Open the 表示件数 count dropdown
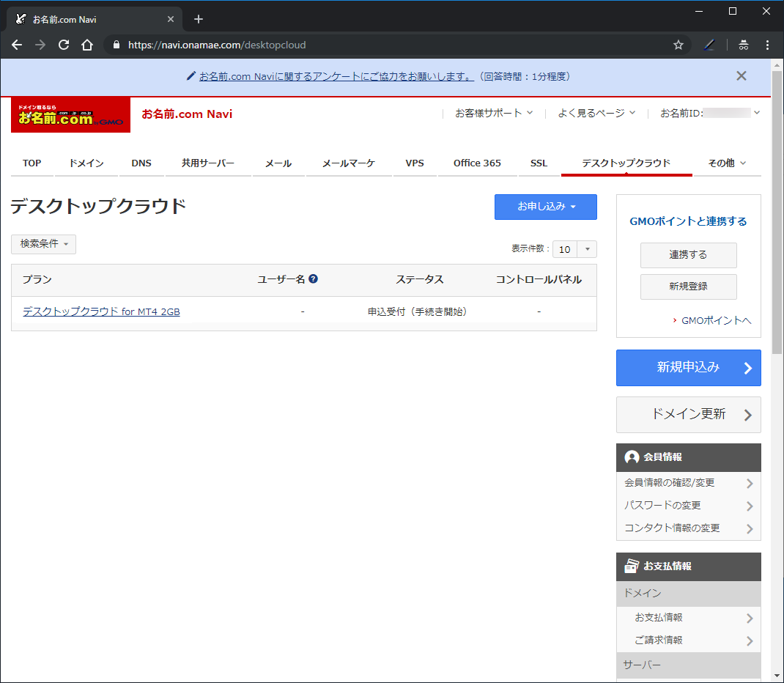The height and width of the screenshot is (683, 784). (574, 249)
